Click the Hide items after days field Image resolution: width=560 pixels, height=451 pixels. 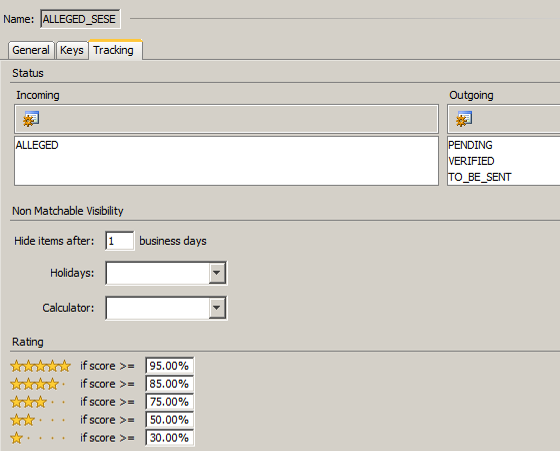point(120,241)
